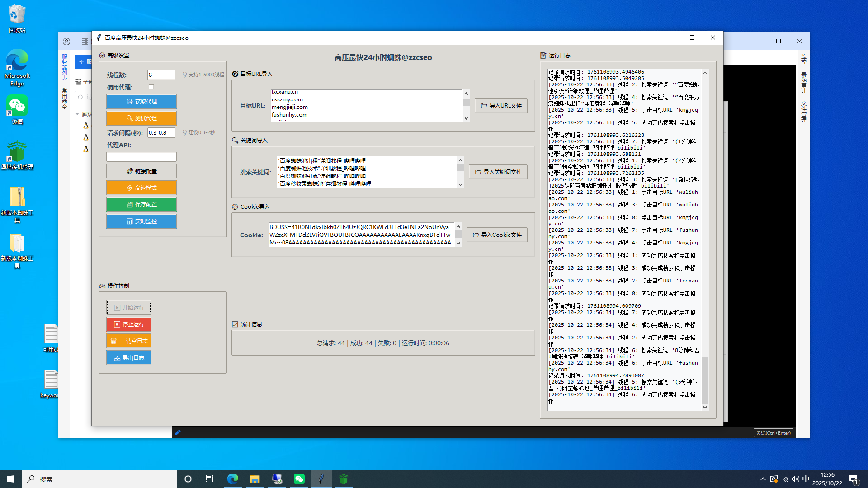Screen dimensions: 868x488
Task: Click the 线程数 thread count field
Action: tap(161, 75)
